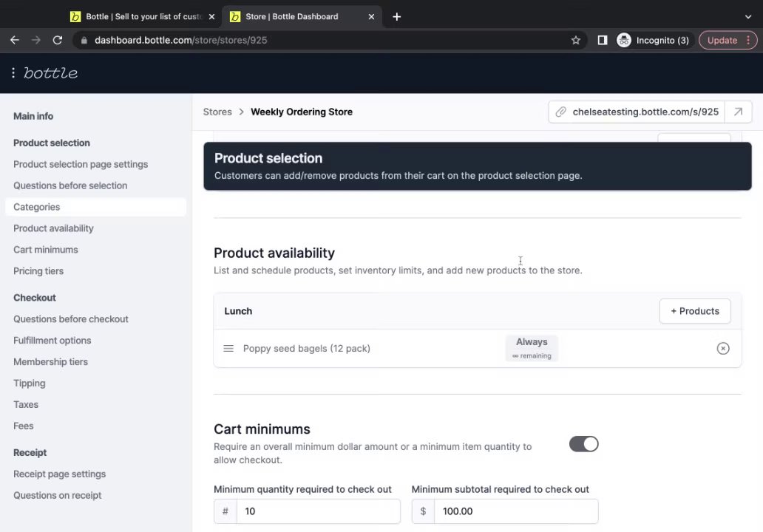Switch to the Bottle Sell tab

(140, 16)
